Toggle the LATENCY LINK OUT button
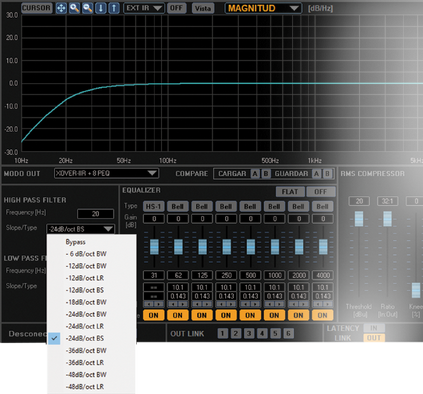 click(x=374, y=338)
